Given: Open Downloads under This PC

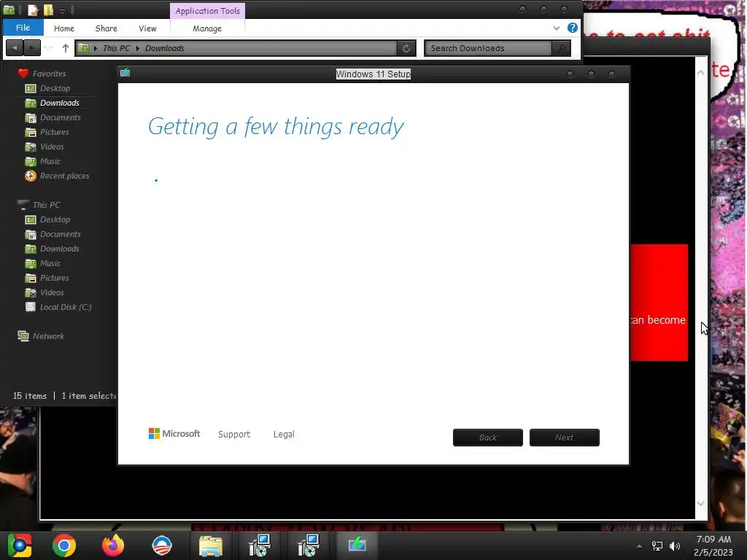Looking at the screenshot, I should tap(60, 249).
